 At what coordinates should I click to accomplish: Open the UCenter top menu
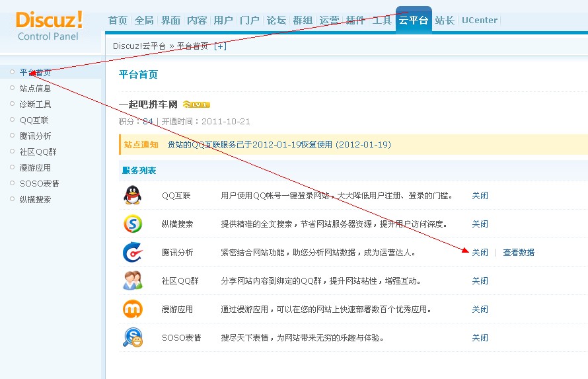[x=480, y=21]
